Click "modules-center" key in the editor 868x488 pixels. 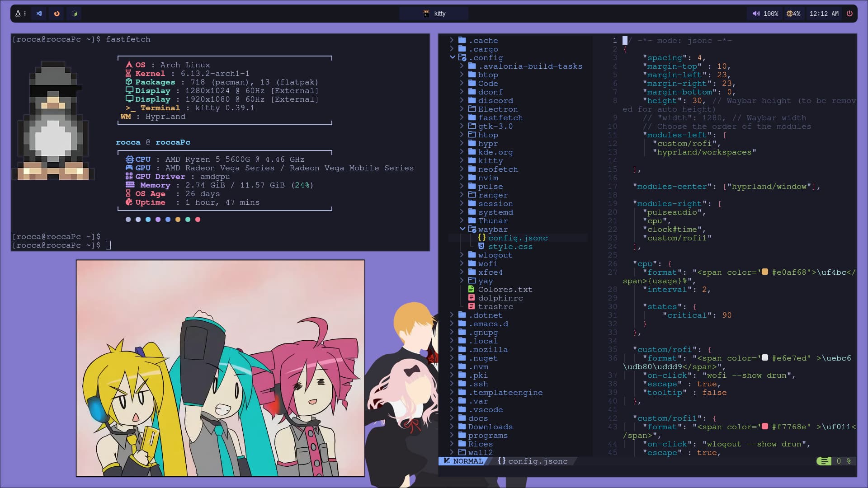672,186
